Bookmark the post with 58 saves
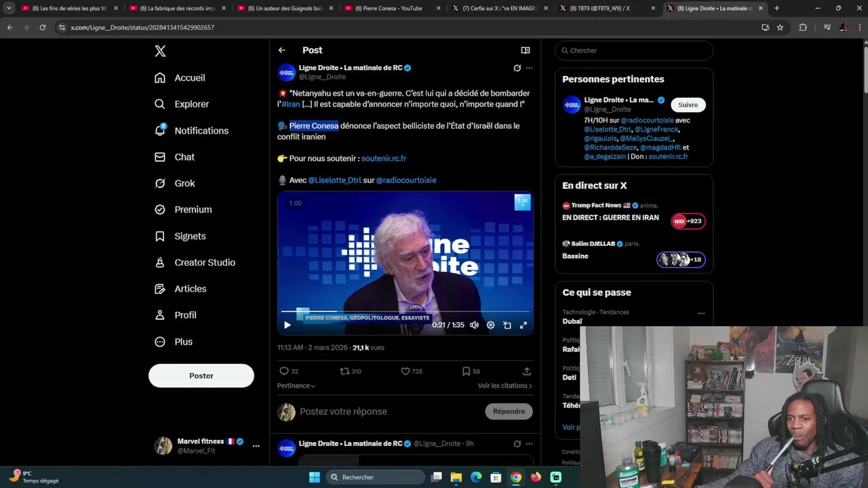The image size is (868, 488). [466, 371]
